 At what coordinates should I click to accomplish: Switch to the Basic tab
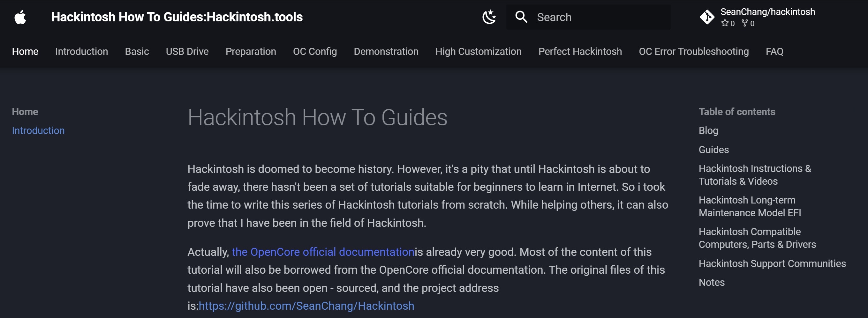click(137, 51)
